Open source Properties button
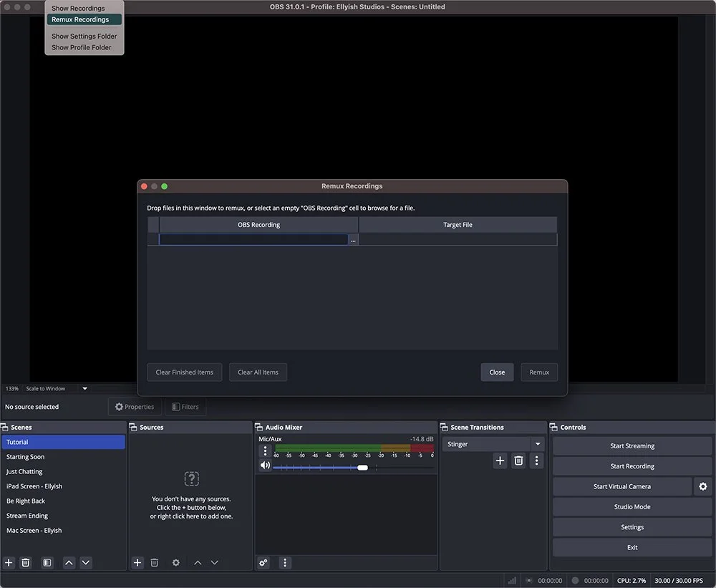Viewport: 716px width, 588px height. pyautogui.click(x=135, y=407)
